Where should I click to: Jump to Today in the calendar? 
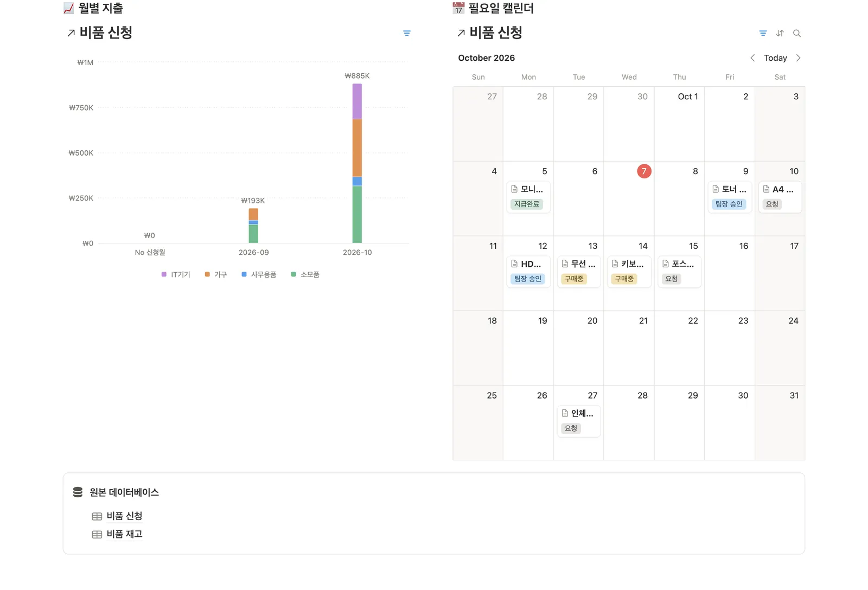(775, 58)
